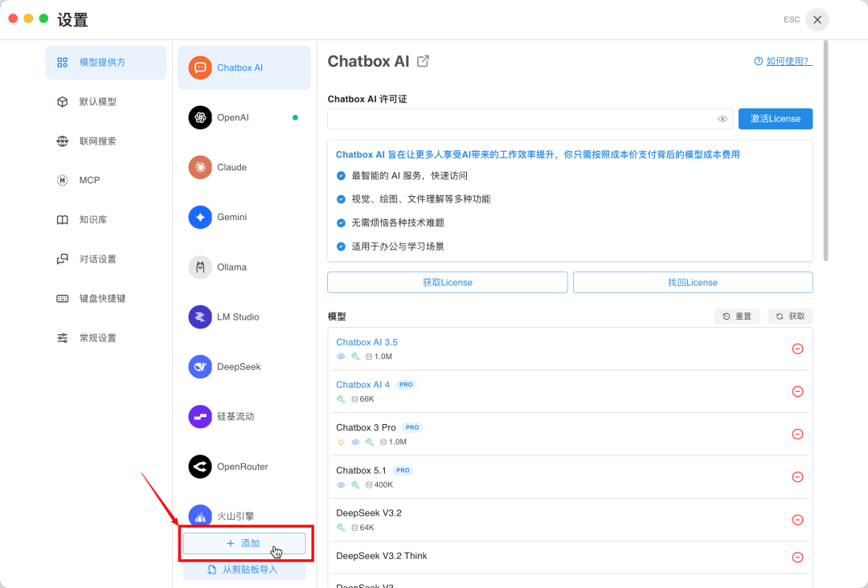Close settings with the X button
The image size is (868, 588).
pyautogui.click(x=817, y=20)
